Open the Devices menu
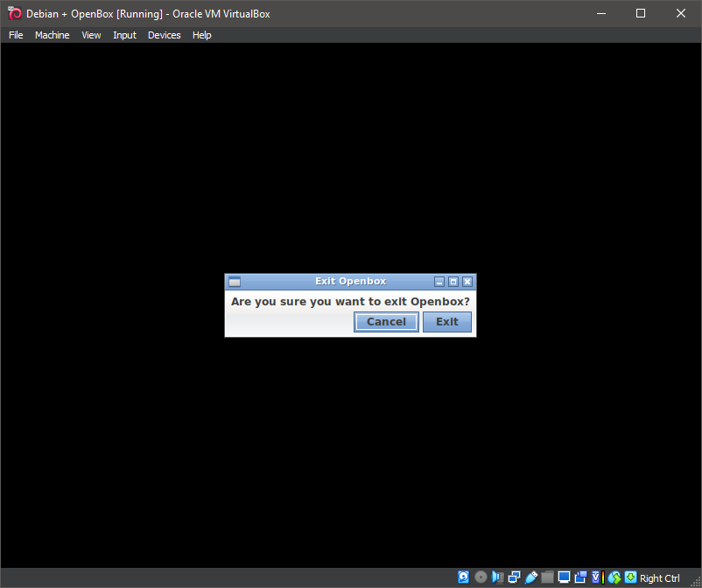Image resolution: width=702 pixels, height=588 pixels. [x=164, y=35]
